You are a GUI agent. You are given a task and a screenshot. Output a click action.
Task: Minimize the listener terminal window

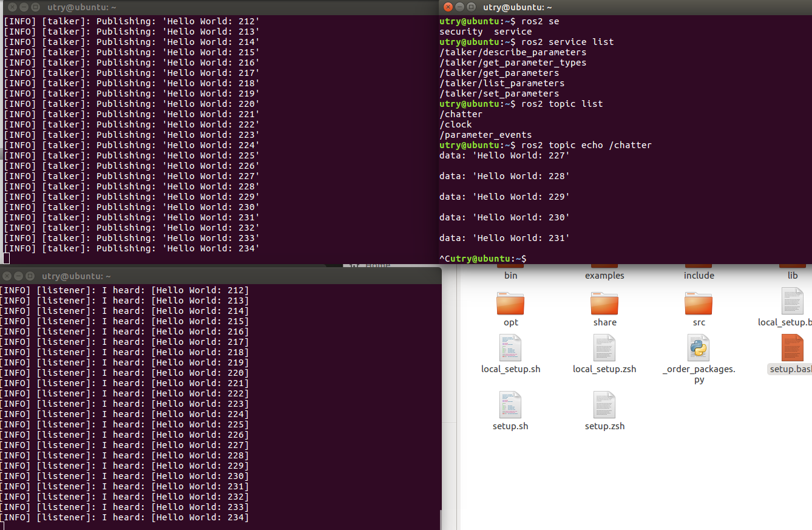18,276
